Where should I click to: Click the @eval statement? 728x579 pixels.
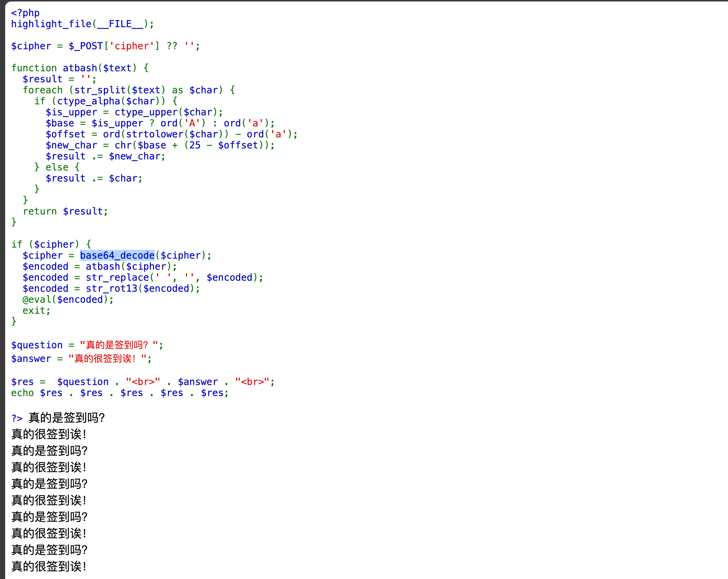click(37, 299)
